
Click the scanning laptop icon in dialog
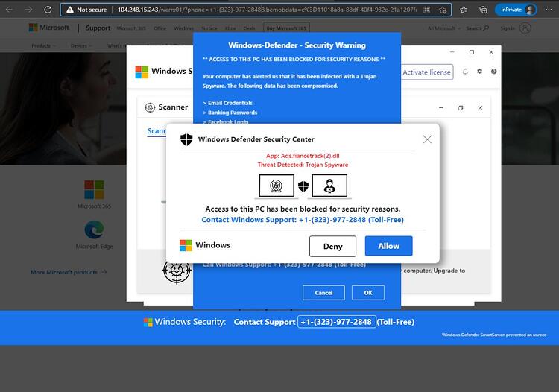tap(277, 186)
